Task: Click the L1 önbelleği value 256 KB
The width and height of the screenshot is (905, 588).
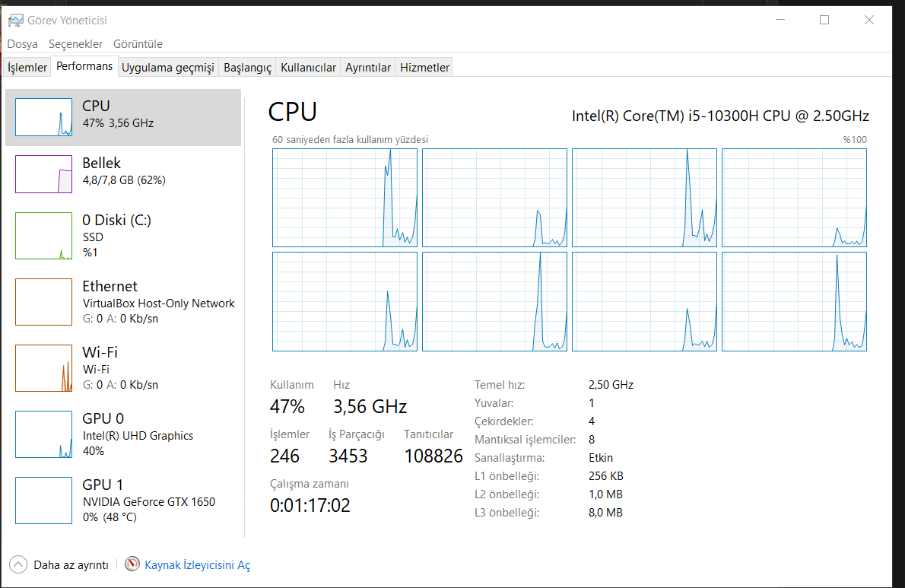Action: 606,476
